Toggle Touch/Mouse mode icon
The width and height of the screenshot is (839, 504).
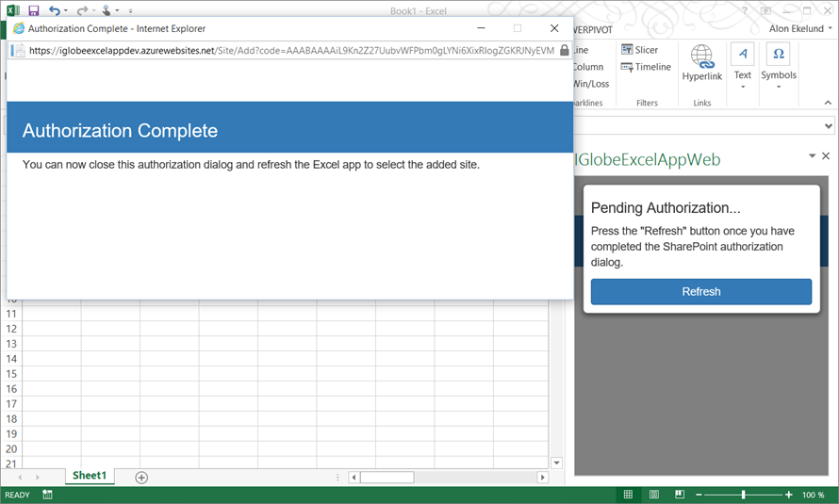pos(107,10)
